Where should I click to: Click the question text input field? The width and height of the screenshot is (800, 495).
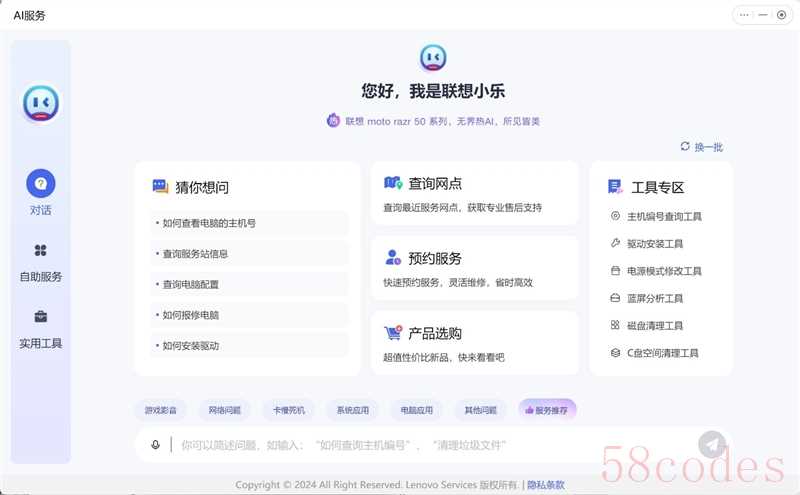(420, 445)
